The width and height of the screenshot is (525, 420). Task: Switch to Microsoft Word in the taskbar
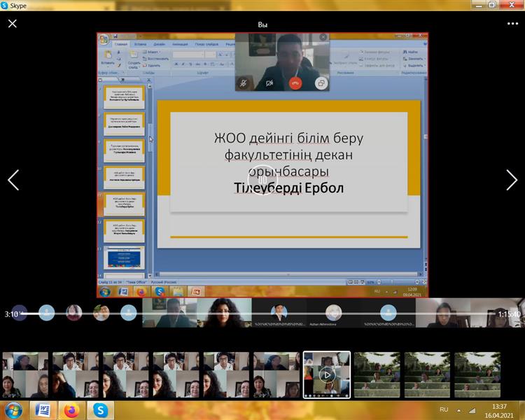click(x=42, y=409)
